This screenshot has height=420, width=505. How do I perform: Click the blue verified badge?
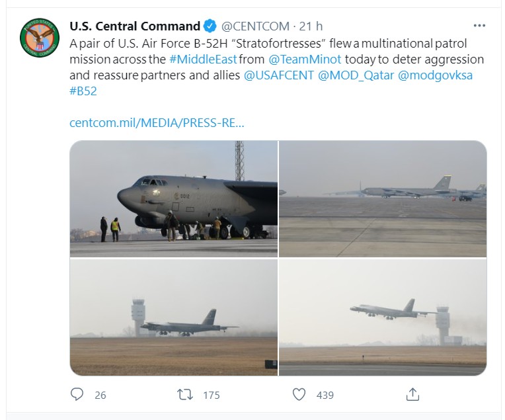[210, 26]
